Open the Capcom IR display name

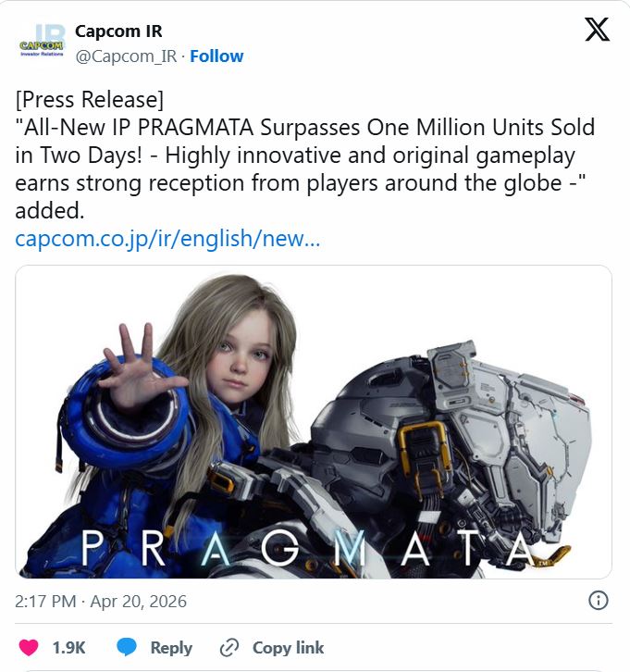pos(118,32)
